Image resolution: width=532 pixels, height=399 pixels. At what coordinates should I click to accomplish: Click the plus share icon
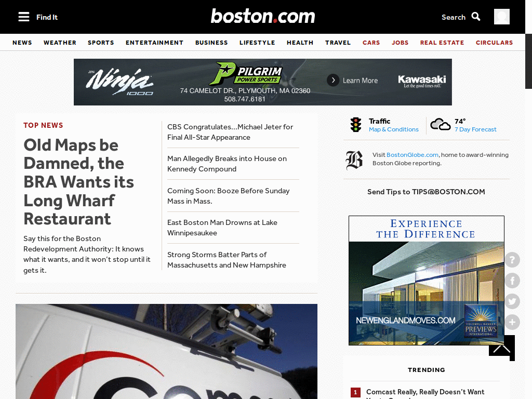512,322
